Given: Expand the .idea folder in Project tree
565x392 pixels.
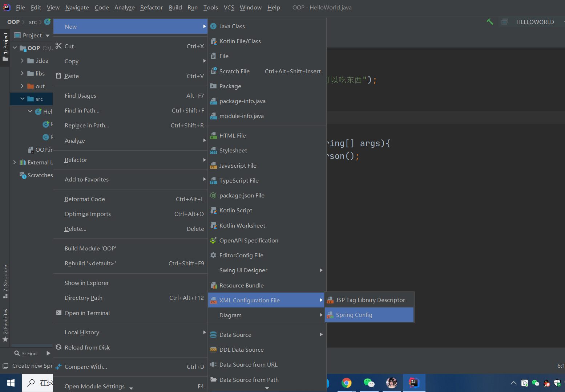Looking at the screenshot, I should click(22, 61).
